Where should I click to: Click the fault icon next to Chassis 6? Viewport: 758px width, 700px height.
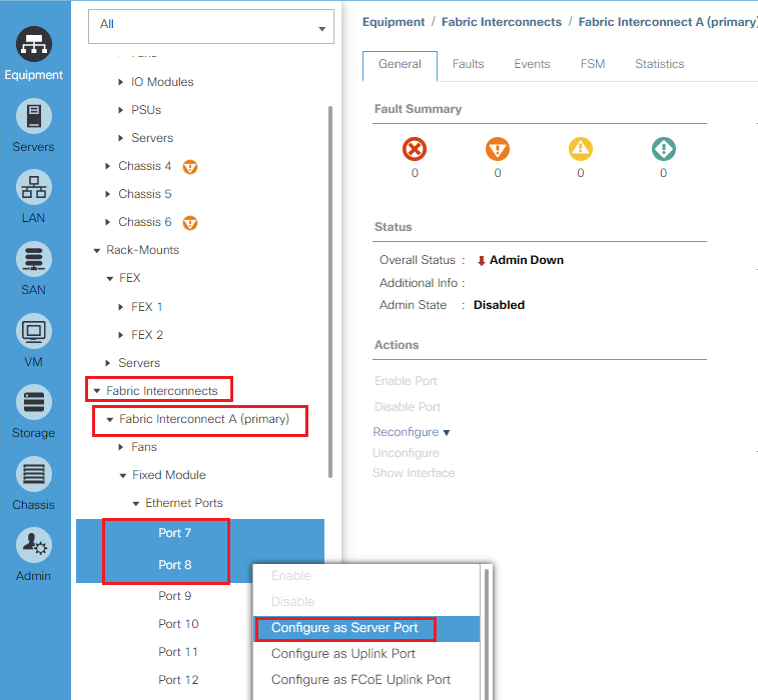click(x=190, y=223)
